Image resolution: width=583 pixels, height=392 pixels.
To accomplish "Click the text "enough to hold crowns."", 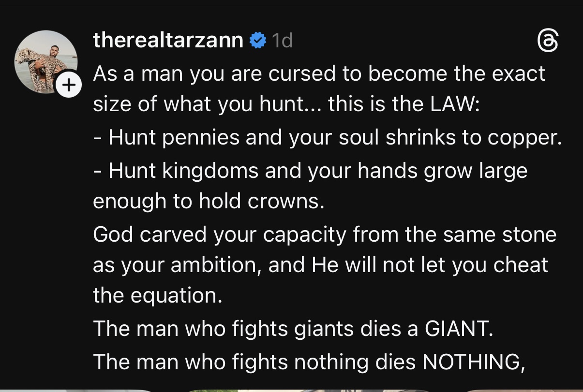I will click(208, 201).
